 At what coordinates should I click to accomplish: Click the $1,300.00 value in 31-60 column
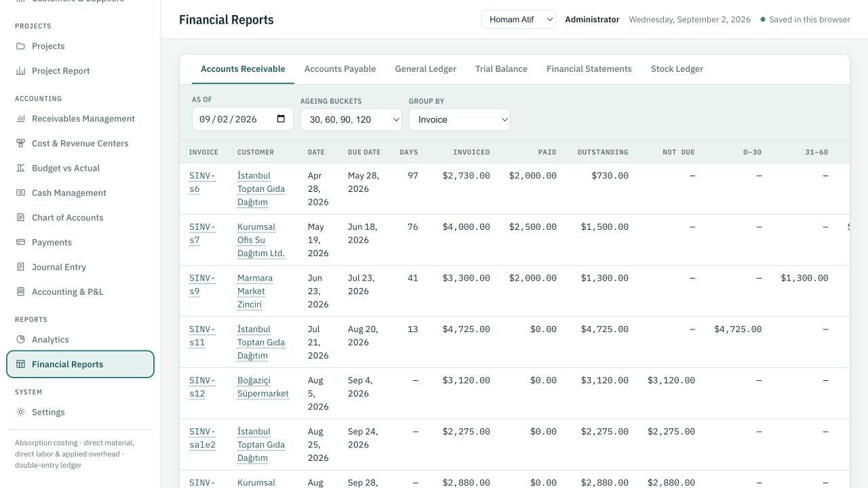coord(804,278)
